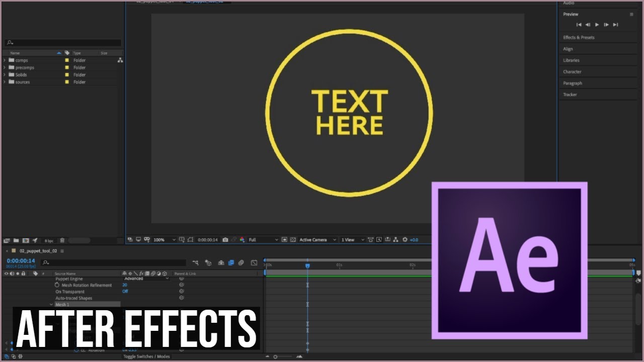
Task: Open the 1 View layout dropdown
Action: click(x=352, y=240)
